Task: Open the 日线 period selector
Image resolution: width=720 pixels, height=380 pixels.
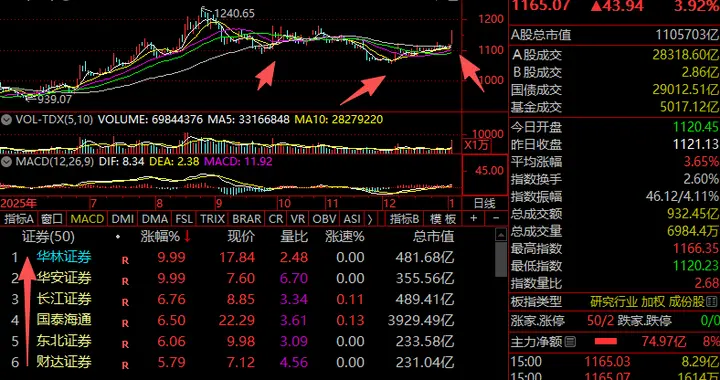Action: click(x=484, y=203)
